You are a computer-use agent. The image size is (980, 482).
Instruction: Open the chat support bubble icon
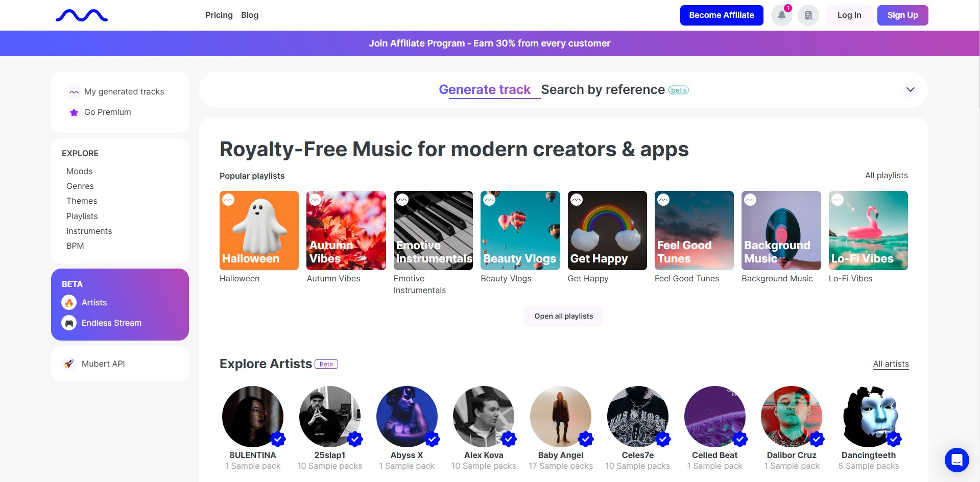click(957, 460)
